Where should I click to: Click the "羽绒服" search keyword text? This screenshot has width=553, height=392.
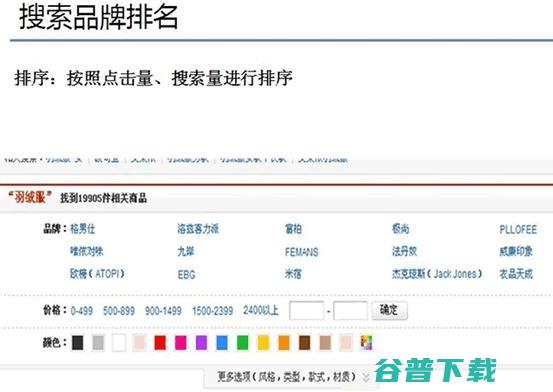pos(30,197)
